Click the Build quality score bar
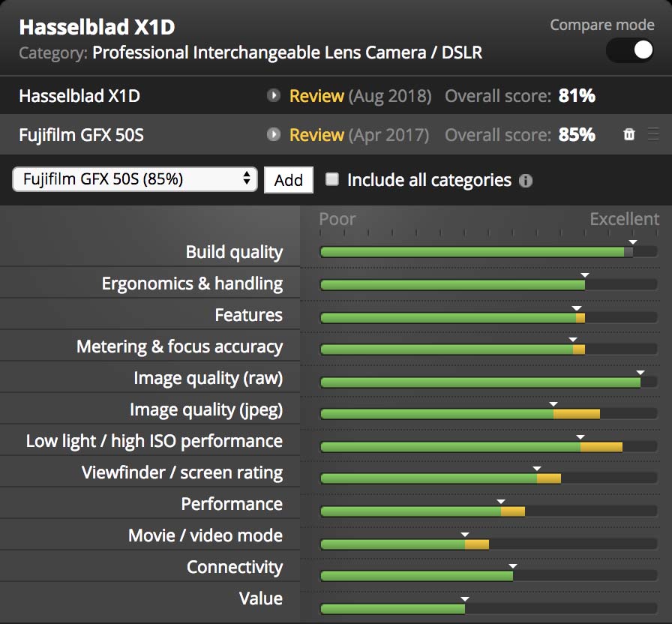 pos(488,251)
